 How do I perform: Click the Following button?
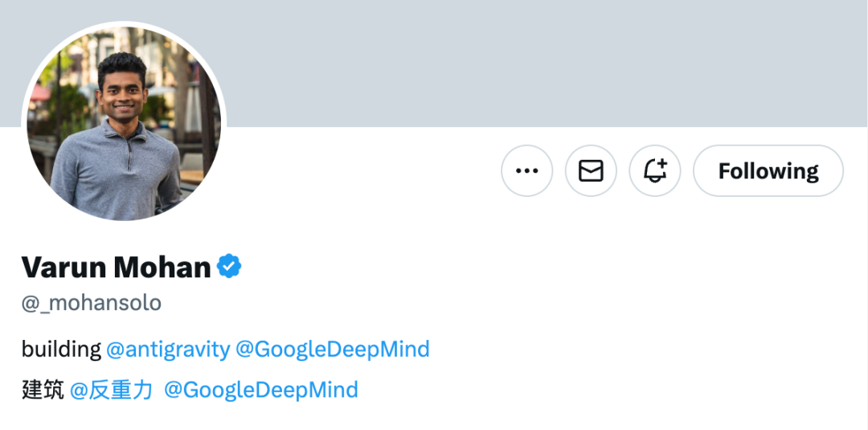pos(768,170)
